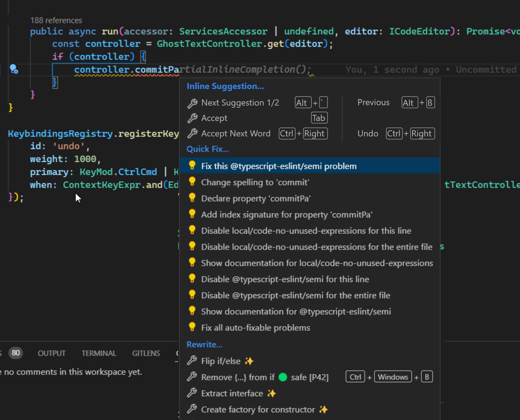Click the lightbulb beside 'Change spelling to commit'

tap(192, 182)
